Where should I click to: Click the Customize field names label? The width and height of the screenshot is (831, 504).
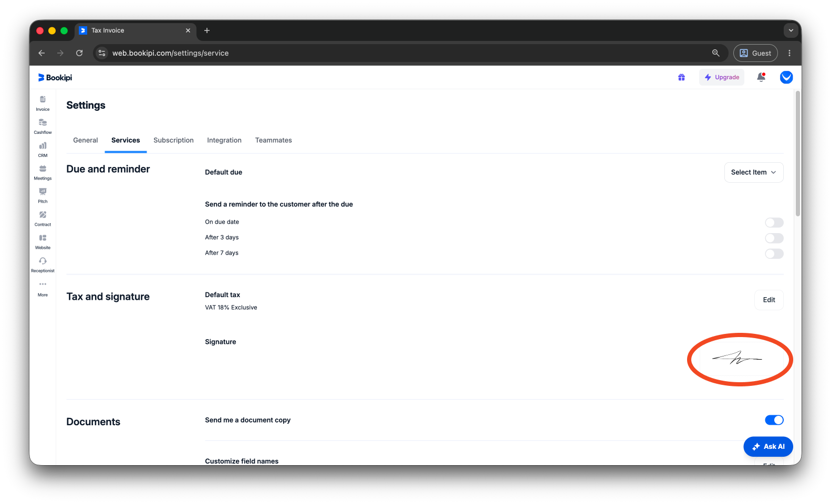click(x=242, y=461)
